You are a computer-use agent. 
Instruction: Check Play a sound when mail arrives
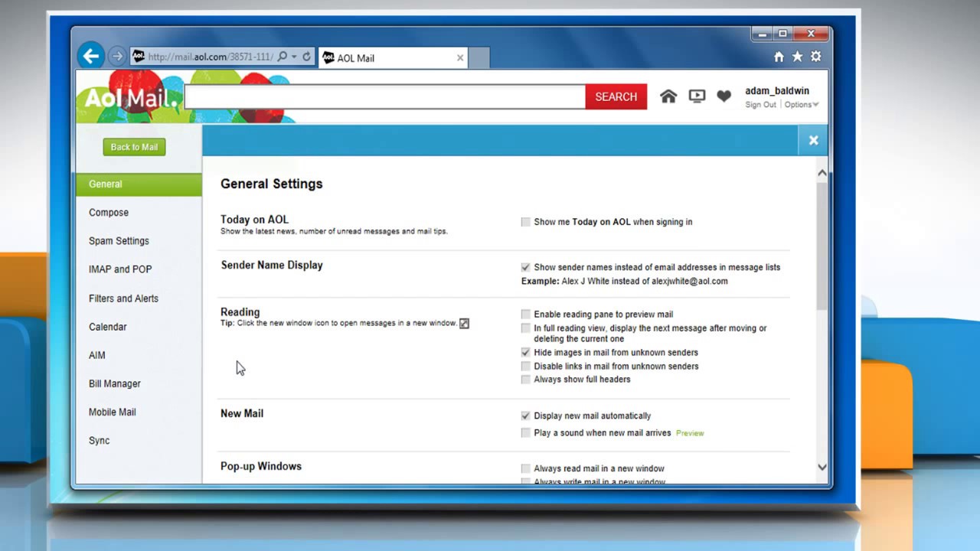click(x=525, y=433)
